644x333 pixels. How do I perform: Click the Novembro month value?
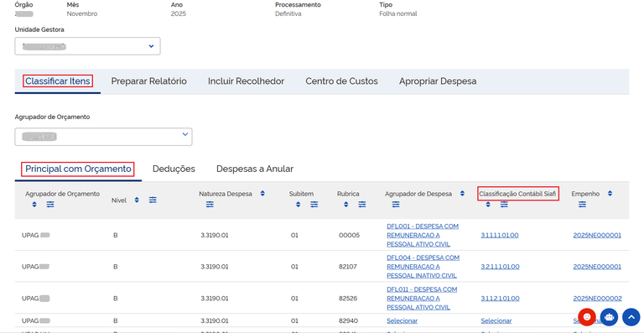[82, 13]
